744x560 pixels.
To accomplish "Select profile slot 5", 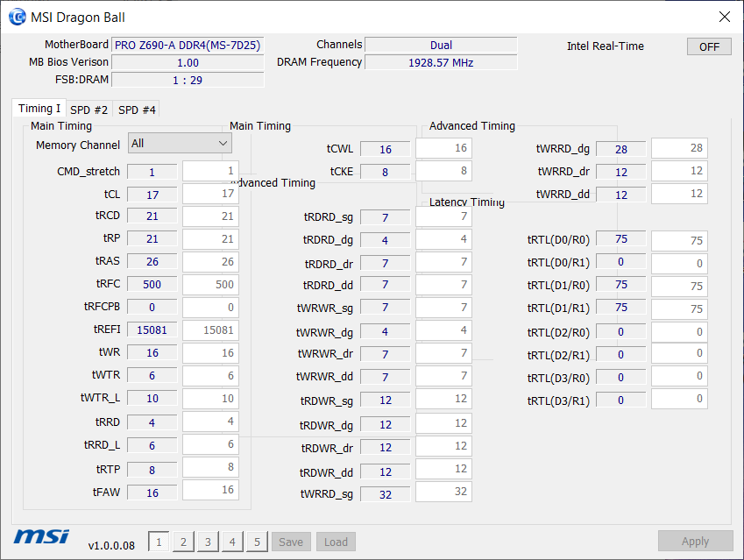I will [x=257, y=542].
